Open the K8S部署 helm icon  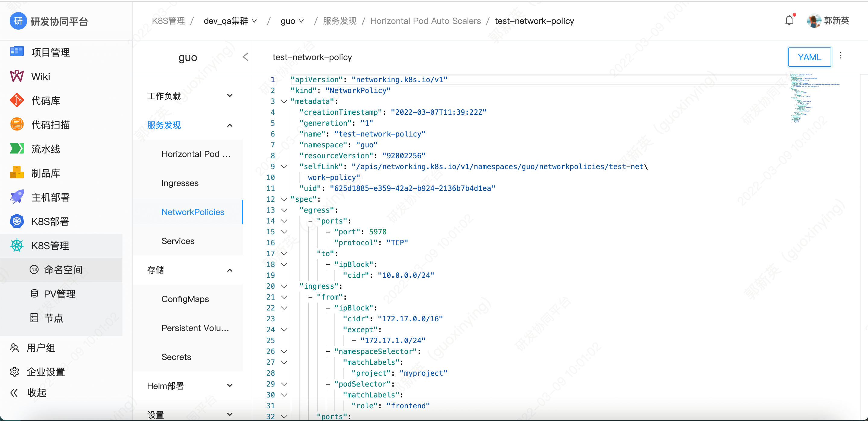17,221
